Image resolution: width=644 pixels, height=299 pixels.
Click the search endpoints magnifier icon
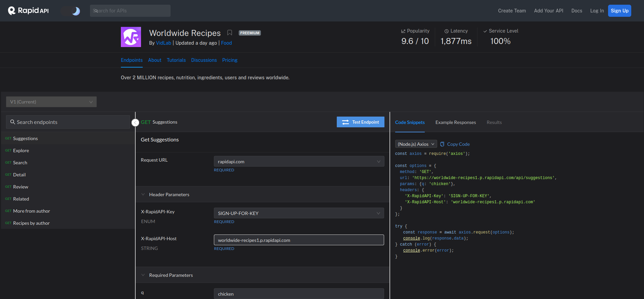(x=13, y=122)
